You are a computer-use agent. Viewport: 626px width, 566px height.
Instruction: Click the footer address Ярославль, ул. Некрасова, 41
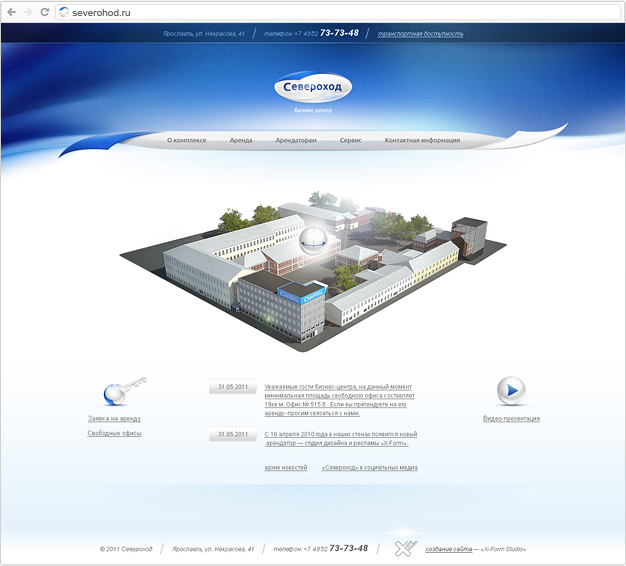coord(213,549)
